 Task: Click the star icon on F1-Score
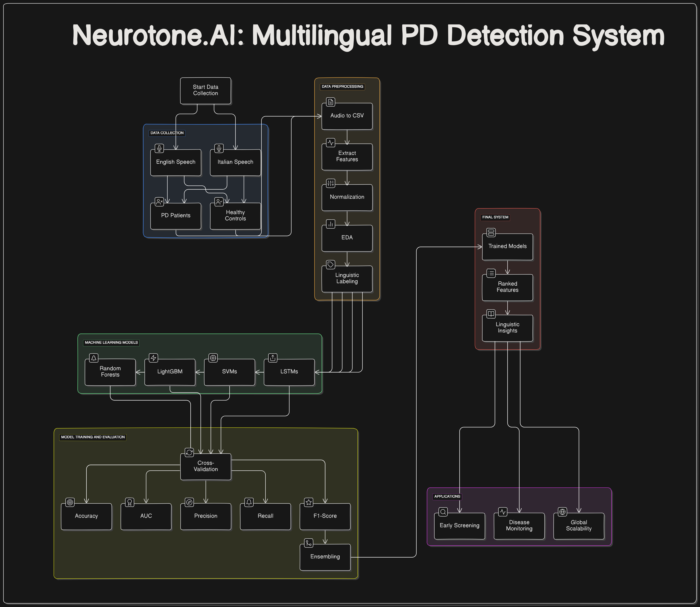point(309,502)
